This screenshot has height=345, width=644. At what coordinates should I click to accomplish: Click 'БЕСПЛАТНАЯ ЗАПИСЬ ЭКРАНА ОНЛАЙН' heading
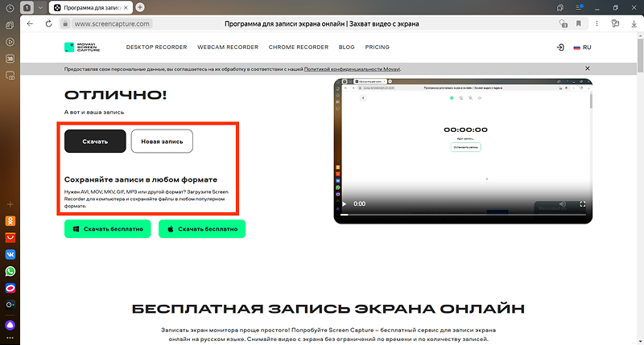pos(328,309)
